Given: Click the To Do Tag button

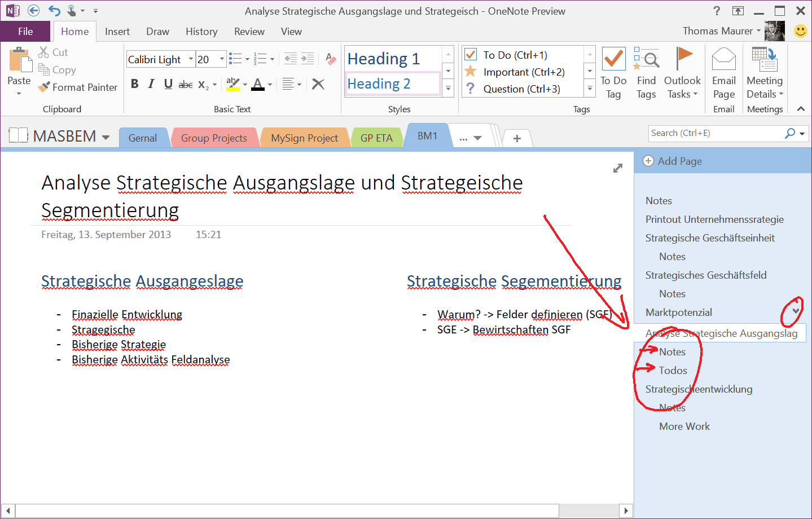Looking at the screenshot, I should pos(613,74).
